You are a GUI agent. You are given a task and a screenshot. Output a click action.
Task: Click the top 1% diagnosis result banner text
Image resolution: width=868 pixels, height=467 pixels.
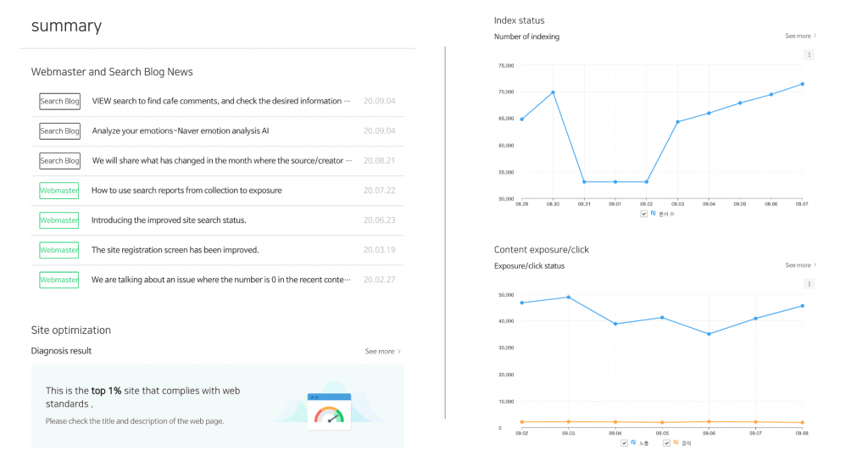point(142,398)
